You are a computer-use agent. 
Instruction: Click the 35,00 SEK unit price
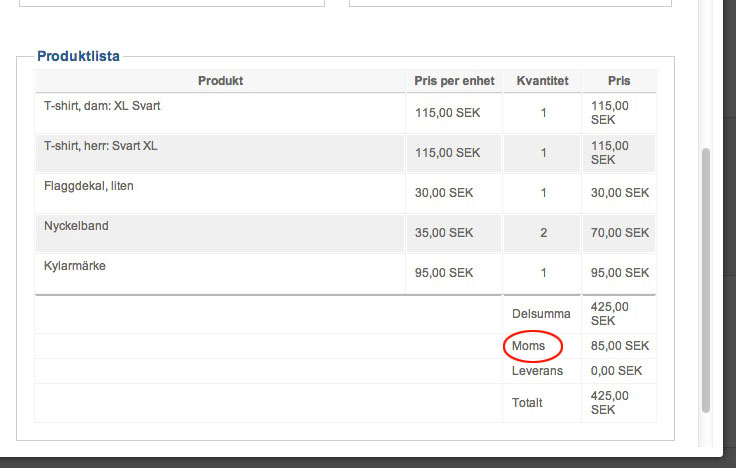point(444,233)
